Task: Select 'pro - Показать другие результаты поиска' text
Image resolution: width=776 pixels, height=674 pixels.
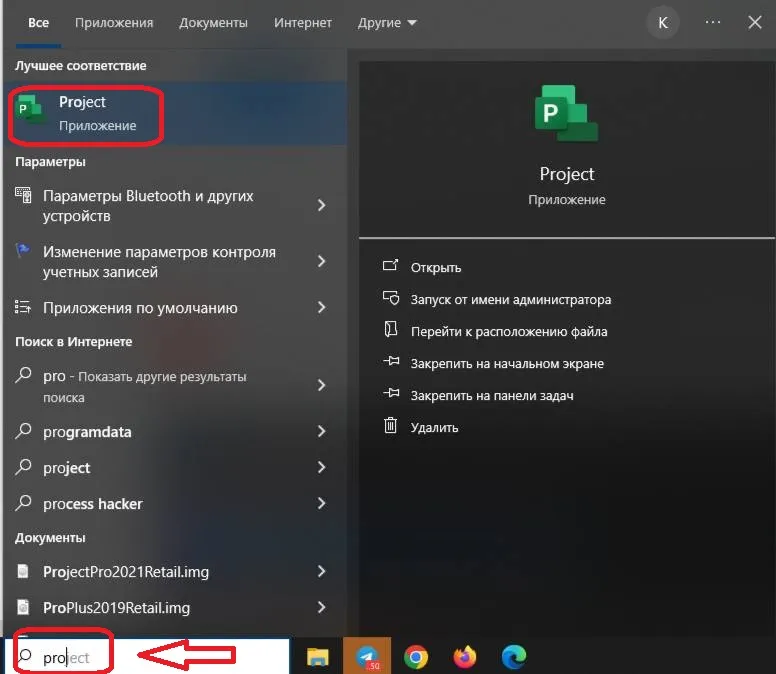Action: click(x=145, y=386)
